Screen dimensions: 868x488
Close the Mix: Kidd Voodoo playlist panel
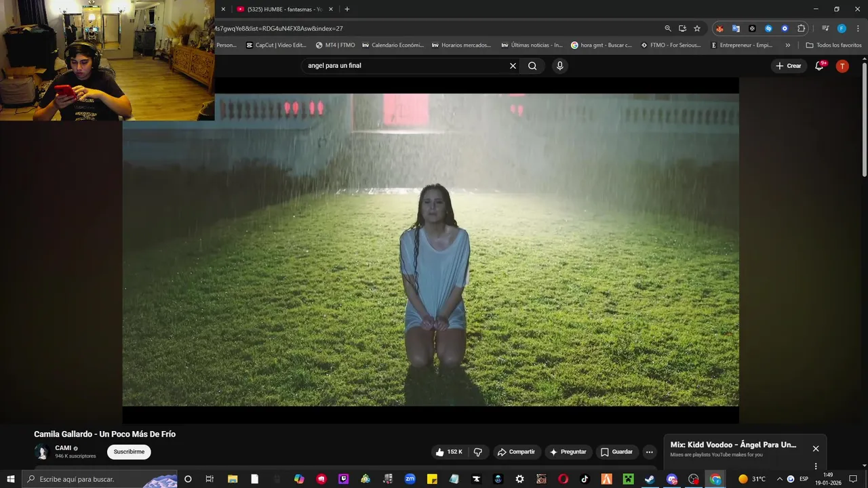click(816, 449)
